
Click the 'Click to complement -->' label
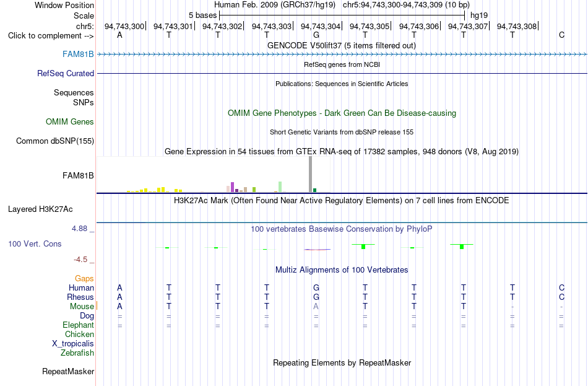pyautogui.click(x=51, y=36)
